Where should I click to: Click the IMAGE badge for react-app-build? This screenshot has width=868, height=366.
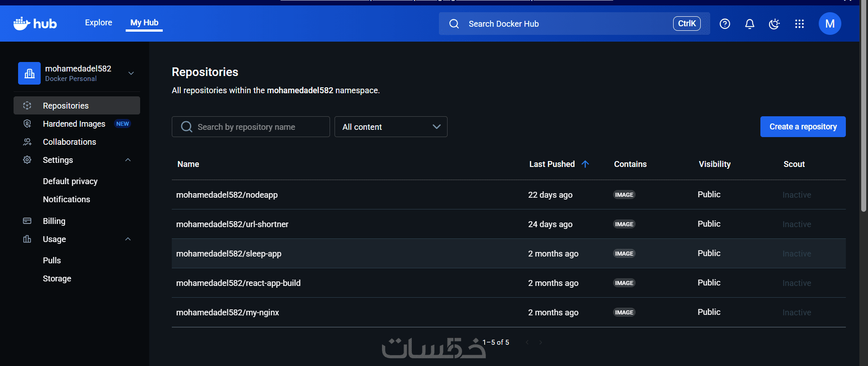tap(624, 283)
